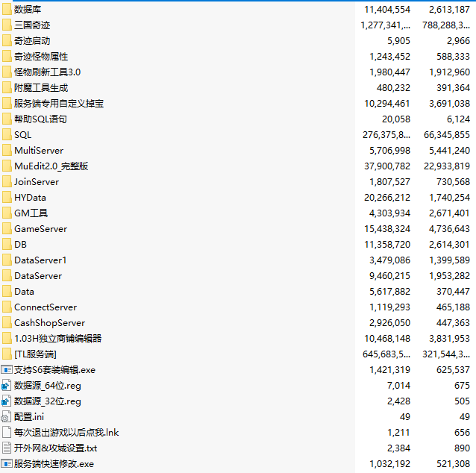476x473 pixels.
Task: Click the [TL服务端] folder name
Action: tap(35, 354)
